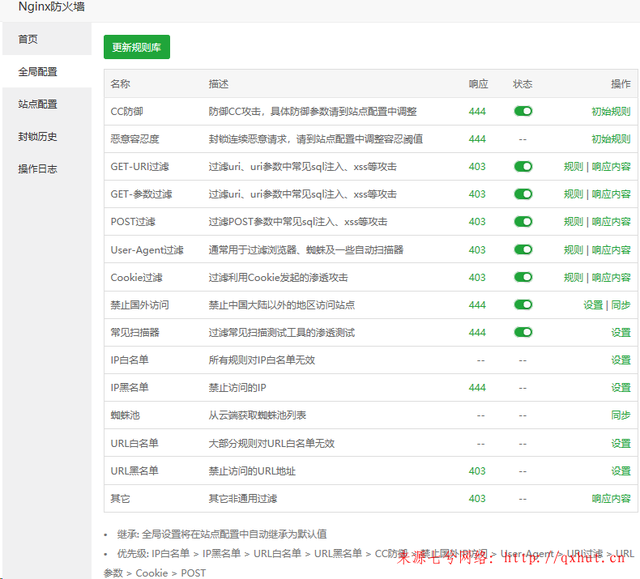640x579 pixels.
Task: Select the 全局配置 sidebar tab
Action: click(x=47, y=71)
